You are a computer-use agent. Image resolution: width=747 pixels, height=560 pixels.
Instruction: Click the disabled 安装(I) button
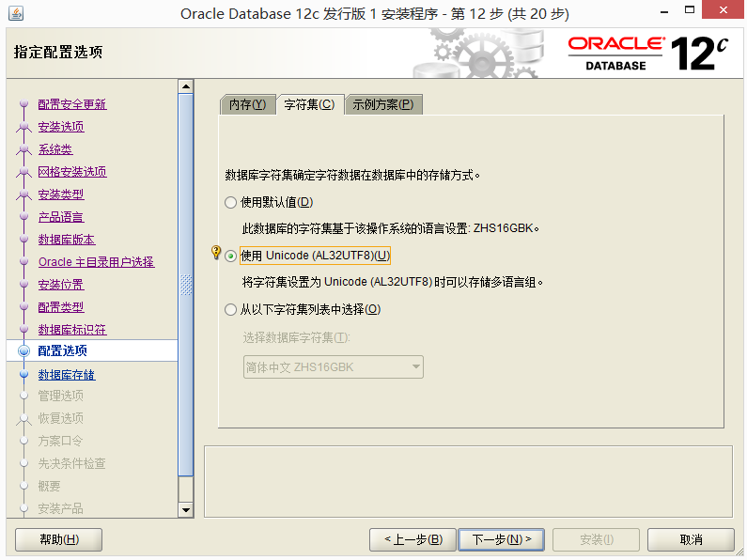(x=596, y=539)
